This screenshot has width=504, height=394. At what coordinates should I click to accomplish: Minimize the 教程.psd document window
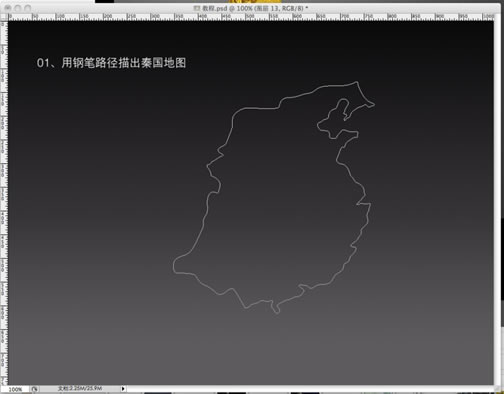pyautogui.click(x=18, y=8)
